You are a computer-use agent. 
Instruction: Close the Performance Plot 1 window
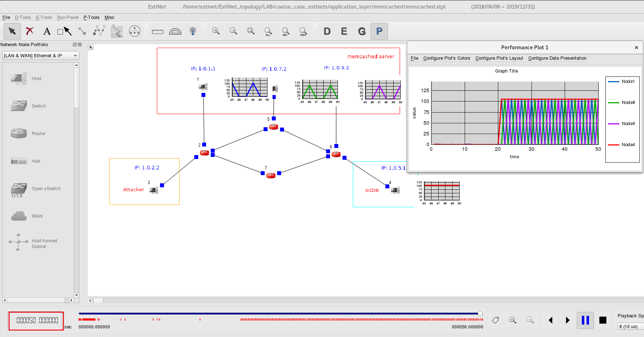636,48
